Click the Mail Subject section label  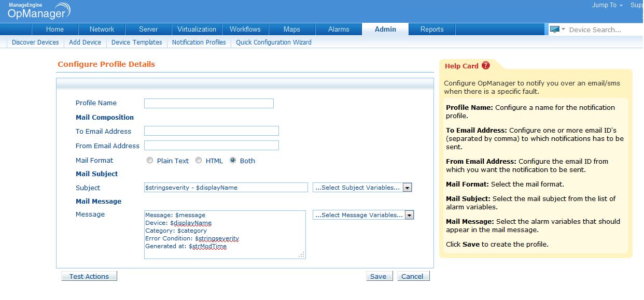(x=97, y=174)
